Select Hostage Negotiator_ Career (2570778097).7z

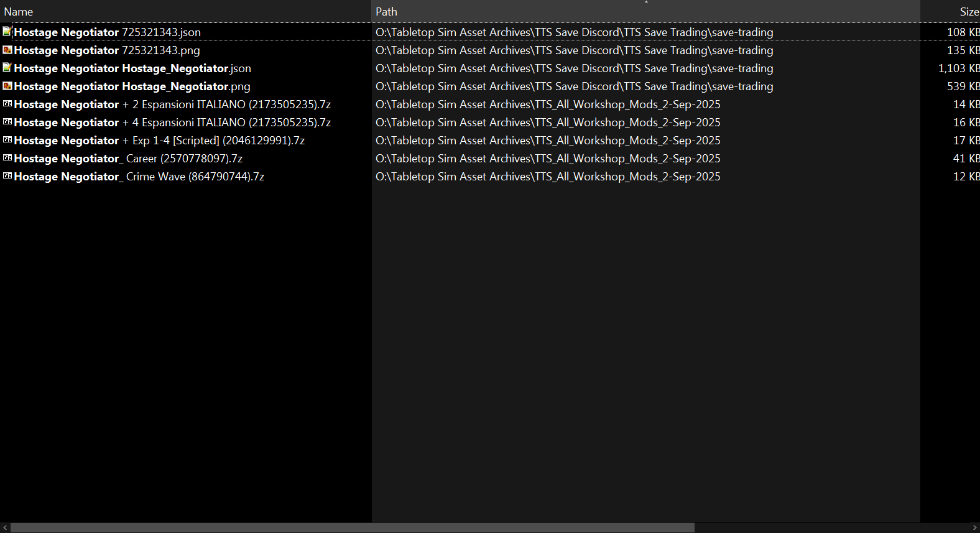click(128, 159)
